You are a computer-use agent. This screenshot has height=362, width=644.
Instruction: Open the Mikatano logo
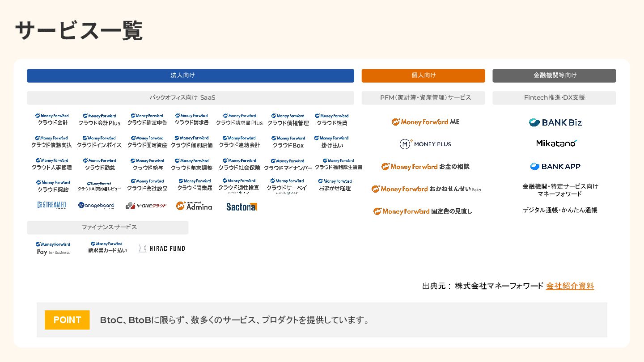point(557,143)
